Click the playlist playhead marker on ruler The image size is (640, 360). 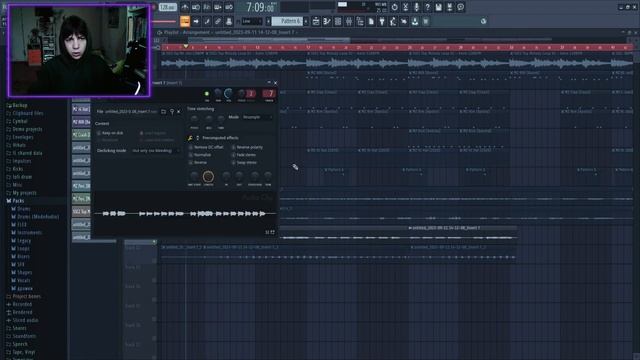pyautogui.click(x=186, y=47)
